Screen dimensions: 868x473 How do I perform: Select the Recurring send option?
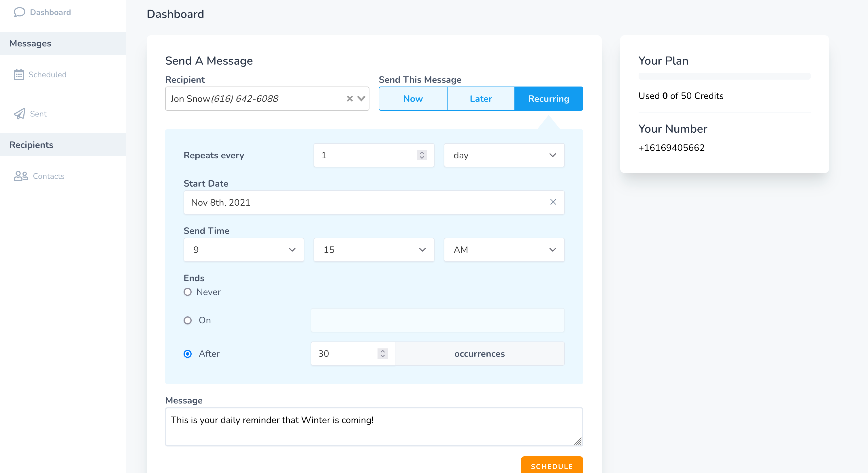(x=548, y=99)
